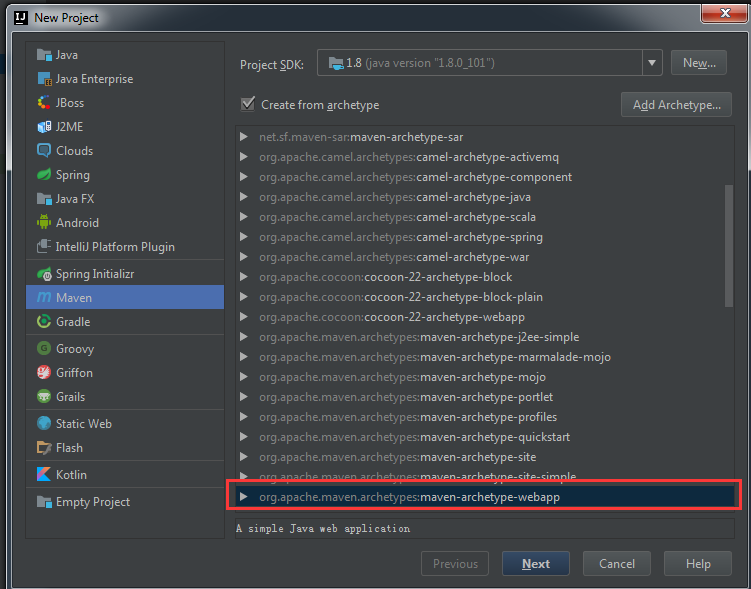Click the Help button
Viewport: 751px width, 589px height.
tap(698, 564)
